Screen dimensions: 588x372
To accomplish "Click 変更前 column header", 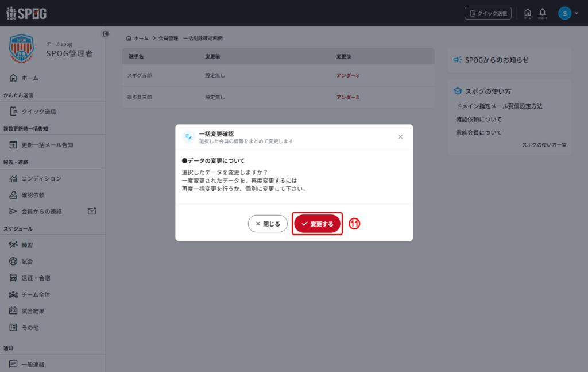I will (212, 56).
